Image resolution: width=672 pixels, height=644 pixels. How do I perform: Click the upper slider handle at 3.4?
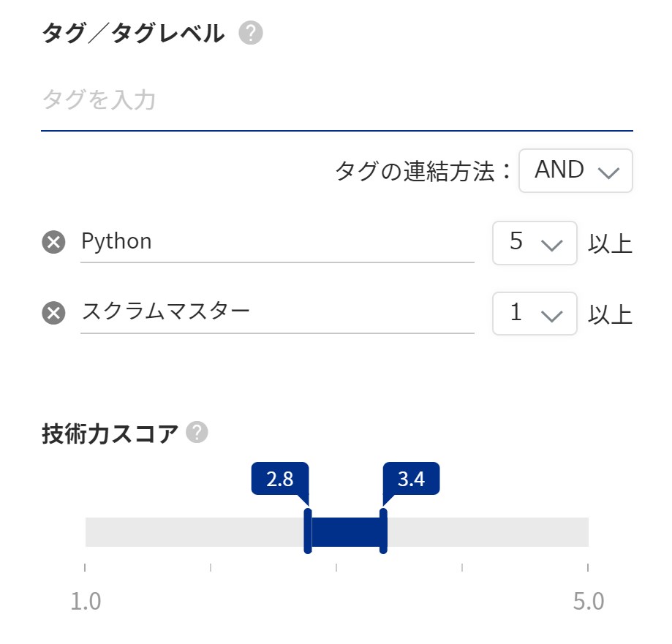coord(384,531)
